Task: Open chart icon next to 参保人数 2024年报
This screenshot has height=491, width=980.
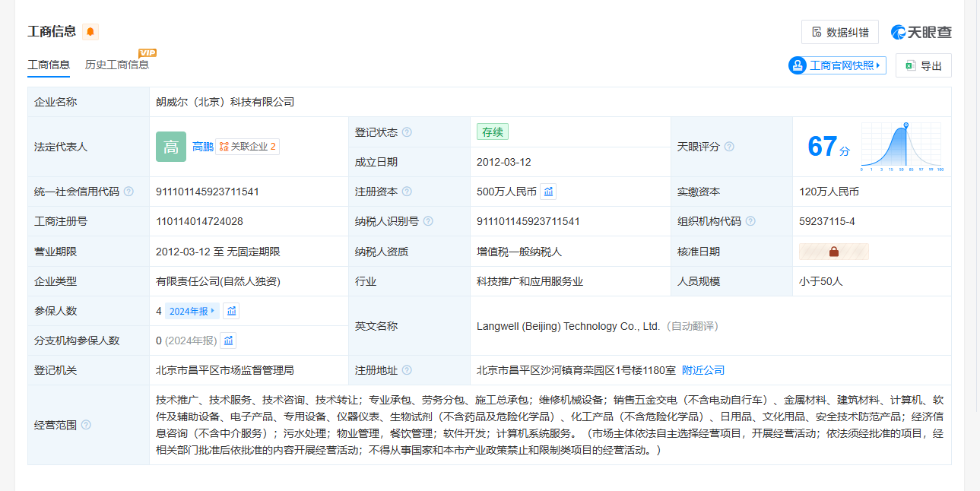Action: [232, 311]
